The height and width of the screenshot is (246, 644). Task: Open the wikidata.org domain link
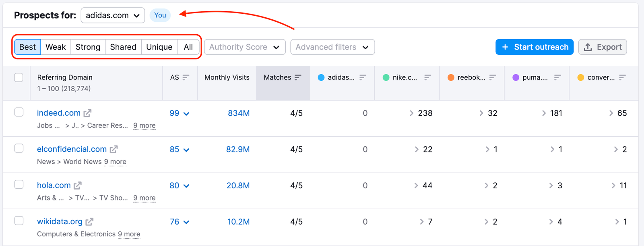60,222
